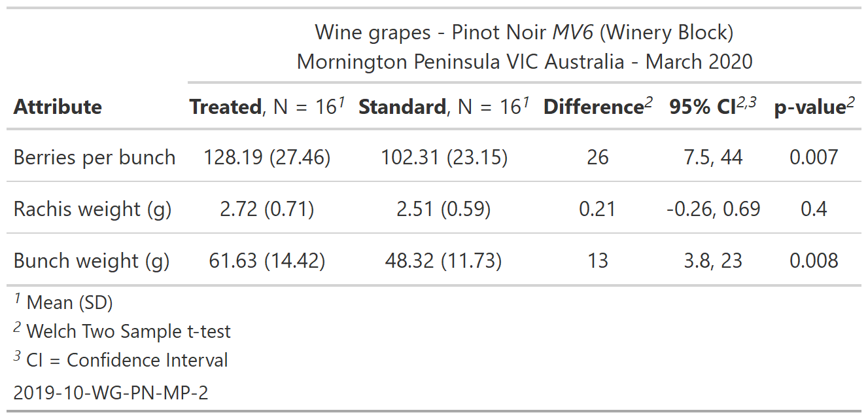Select the Bunch weight standard value 48.32 (11.73)
Screen dimensions: 868x419
click(444, 261)
